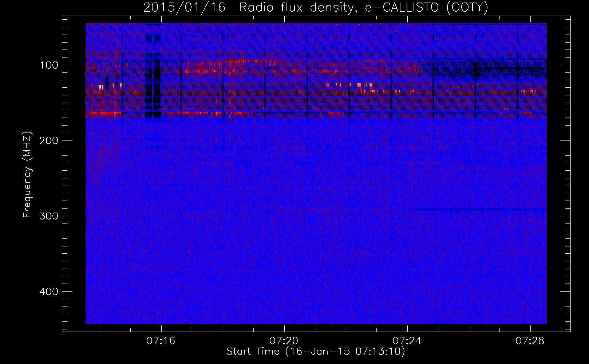Click the 07:28 time tick label
The width and height of the screenshot is (589, 364).
coord(530,341)
